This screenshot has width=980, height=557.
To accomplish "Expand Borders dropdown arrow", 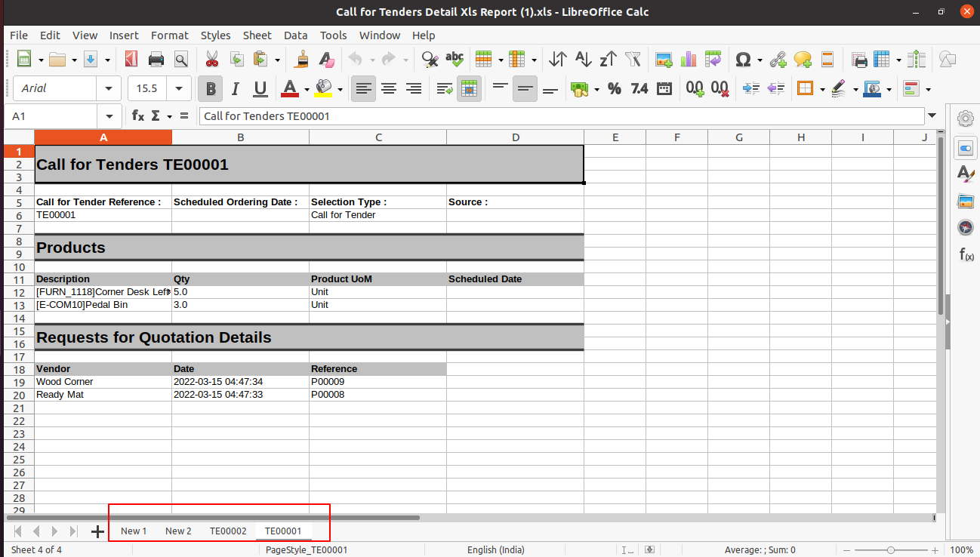I will pos(821,89).
